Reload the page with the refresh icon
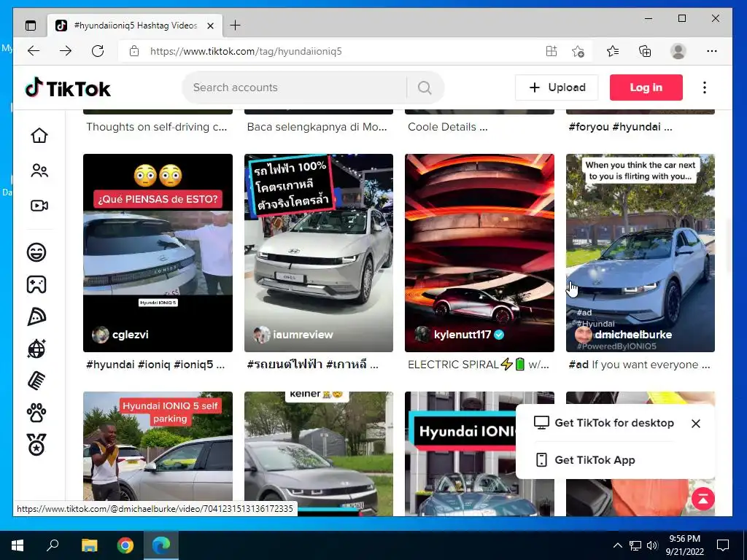This screenshot has height=560, width=747. (98, 51)
